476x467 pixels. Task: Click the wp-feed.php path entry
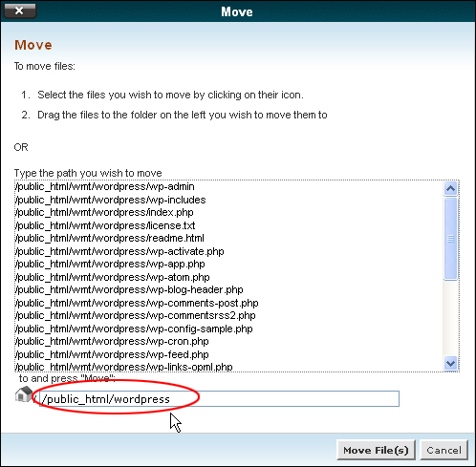[x=112, y=354]
